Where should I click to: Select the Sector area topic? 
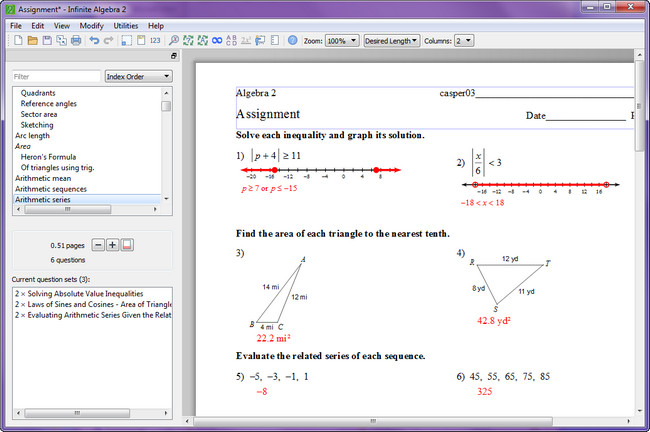coord(39,114)
